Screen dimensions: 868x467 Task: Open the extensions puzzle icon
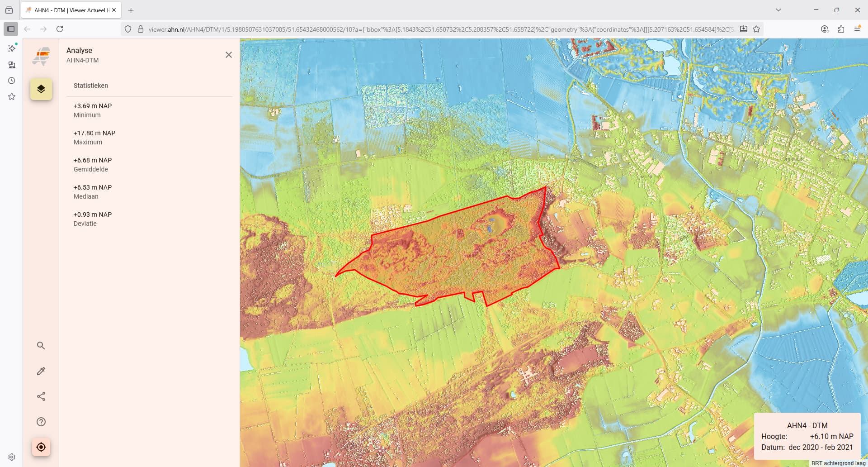(841, 29)
